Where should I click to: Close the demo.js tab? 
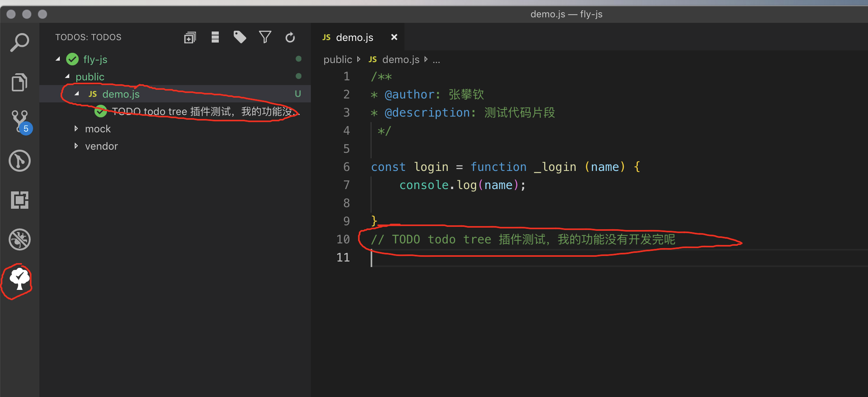(394, 37)
